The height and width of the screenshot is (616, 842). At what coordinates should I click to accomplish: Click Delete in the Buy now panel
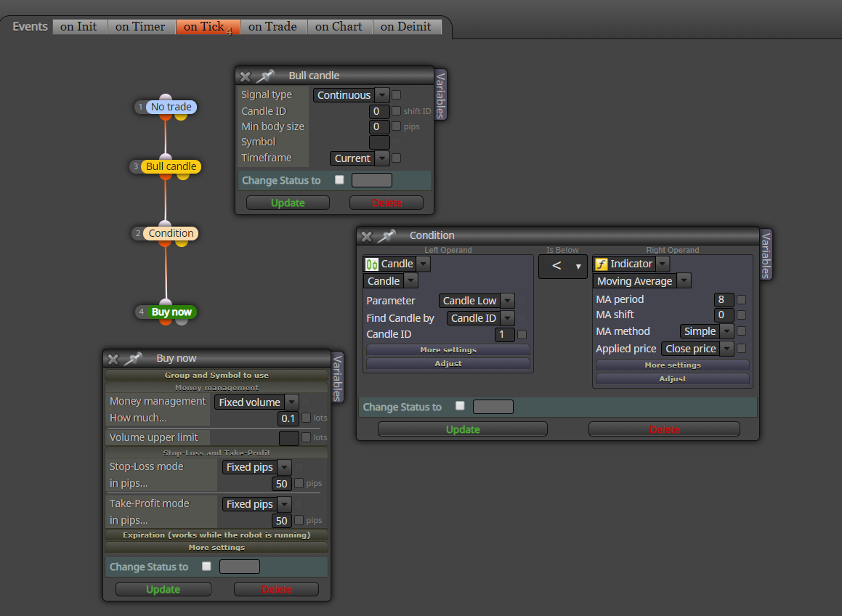tap(277, 589)
